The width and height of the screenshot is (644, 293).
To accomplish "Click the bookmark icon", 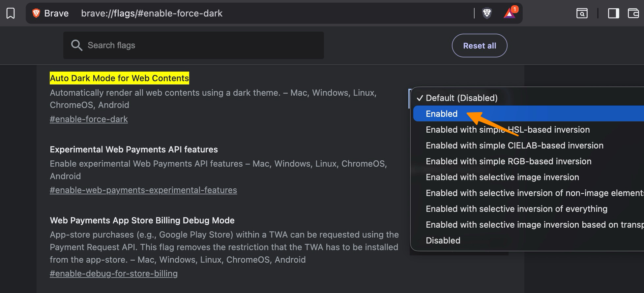I will [11, 14].
